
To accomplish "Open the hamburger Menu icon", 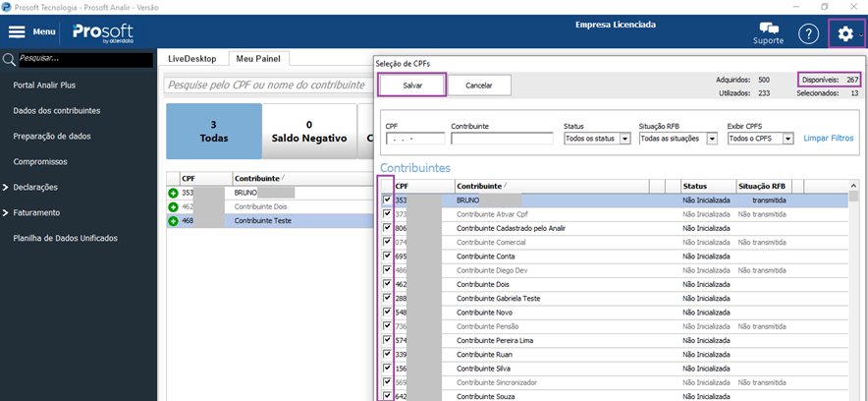I will (x=17, y=31).
